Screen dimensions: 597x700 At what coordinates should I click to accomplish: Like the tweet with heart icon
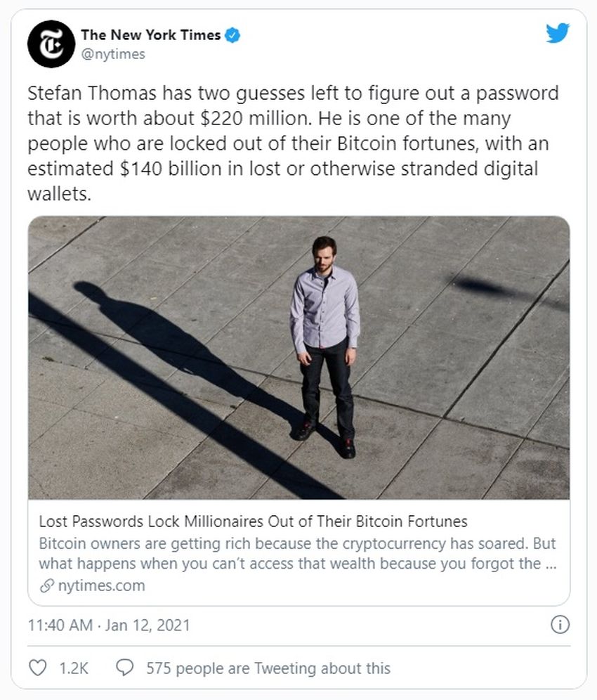point(37,668)
